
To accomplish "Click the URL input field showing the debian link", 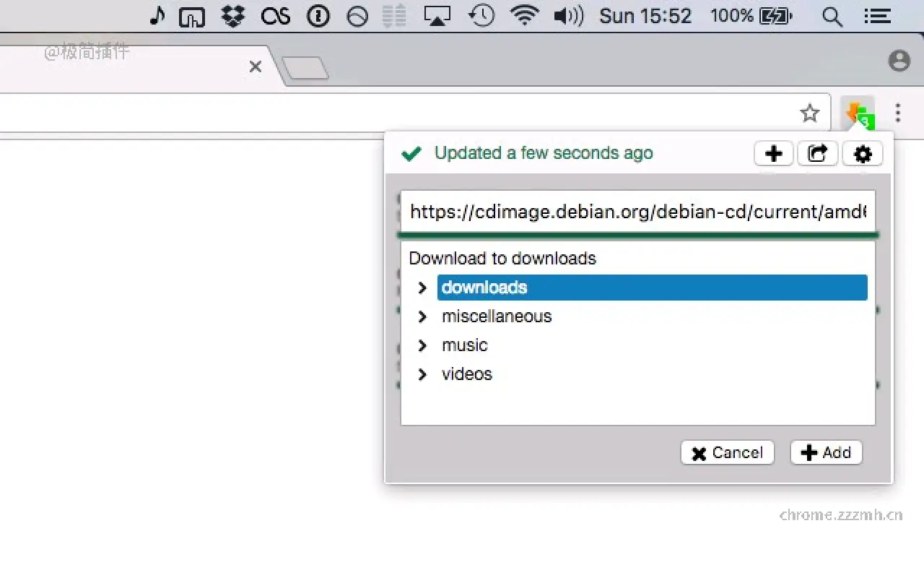I will coord(638,212).
